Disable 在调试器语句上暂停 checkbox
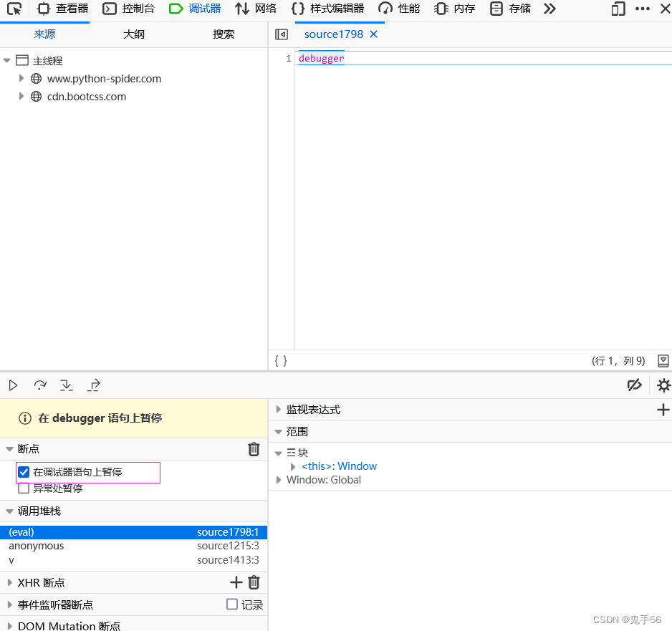 22,473
